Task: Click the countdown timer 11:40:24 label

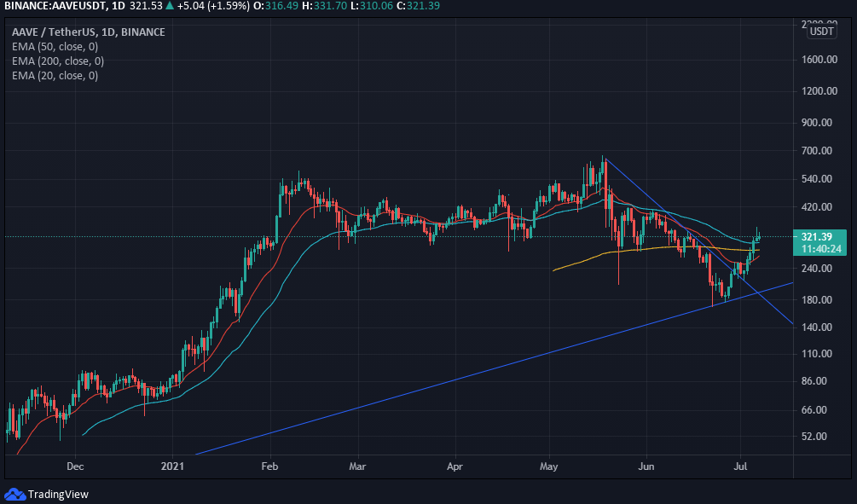Action: click(x=821, y=249)
